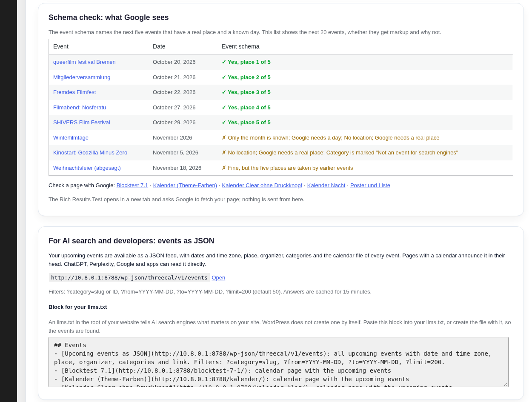Click the date November 5, 2026
This screenshot has height=402, width=532.
click(x=175, y=153)
